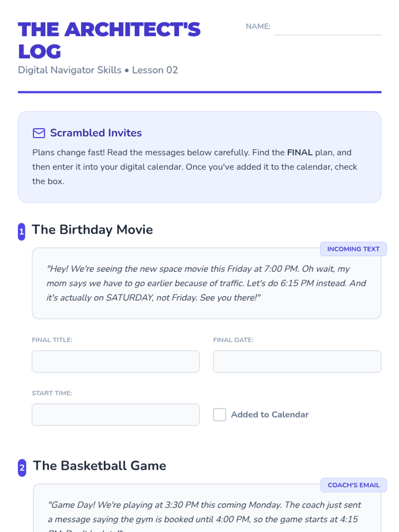Click the Coach's Email tag
399x532 pixels.
[353, 485]
